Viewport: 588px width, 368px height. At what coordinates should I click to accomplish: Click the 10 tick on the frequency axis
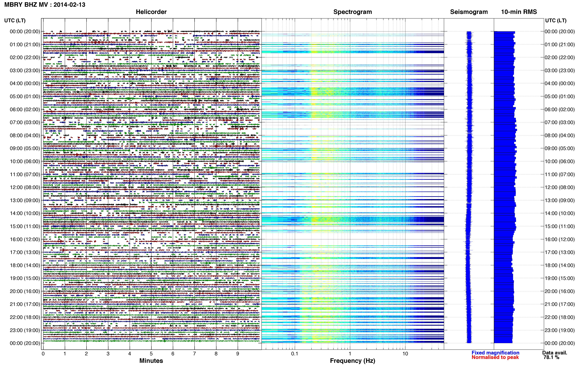tap(405, 354)
